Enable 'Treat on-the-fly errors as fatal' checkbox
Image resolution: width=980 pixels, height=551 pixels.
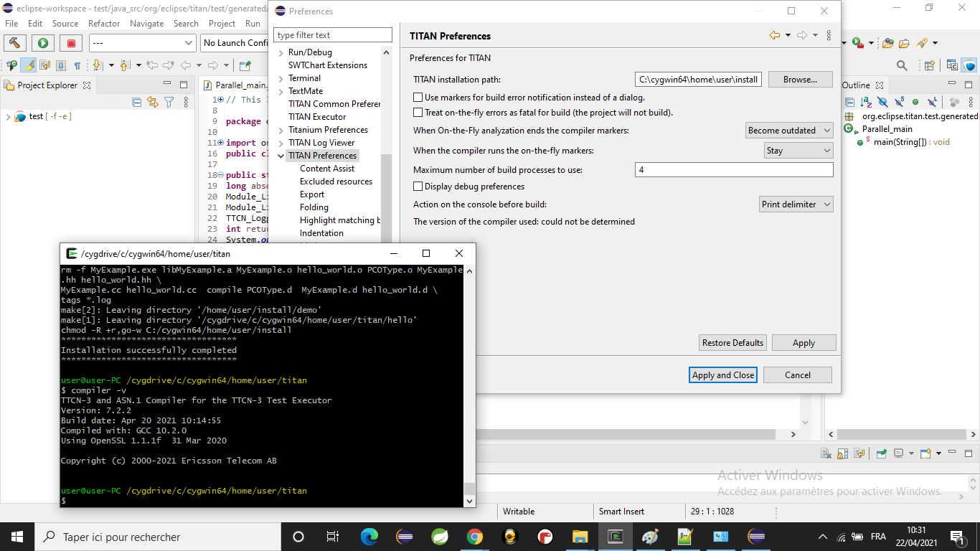tap(418, 113)
